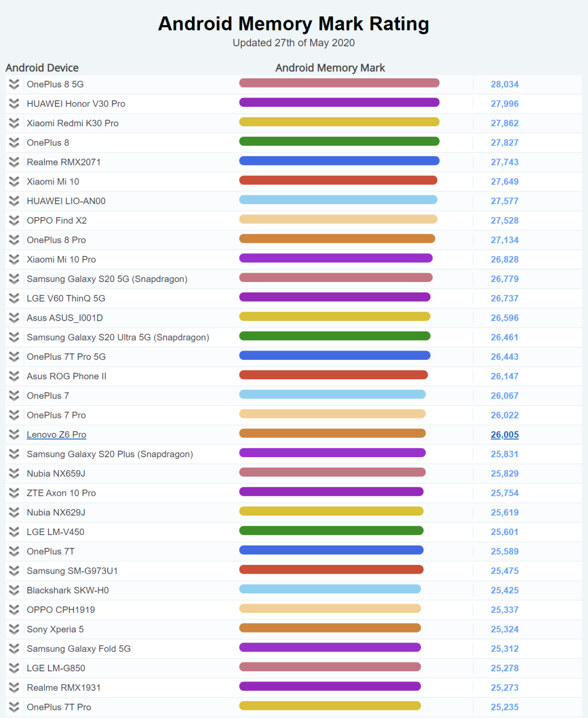Expand the OnePlus 8 5G row chevron

(x=14, y=84)
